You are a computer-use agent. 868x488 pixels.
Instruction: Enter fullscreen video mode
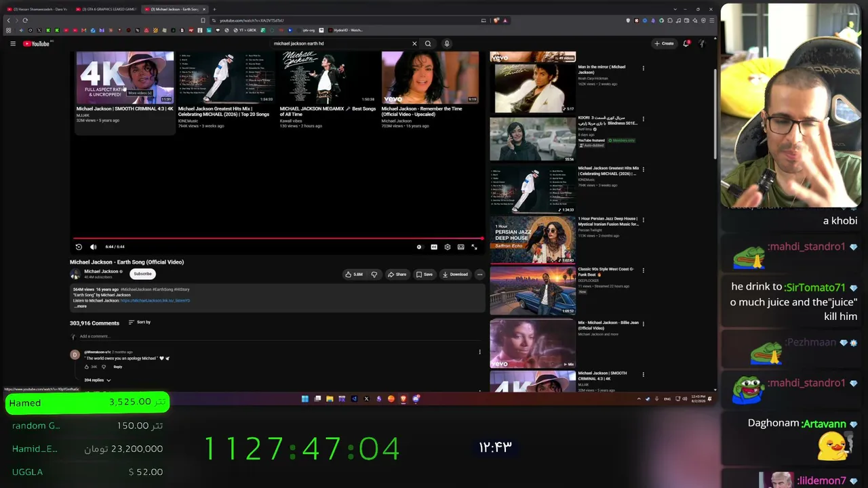point(475,247)
